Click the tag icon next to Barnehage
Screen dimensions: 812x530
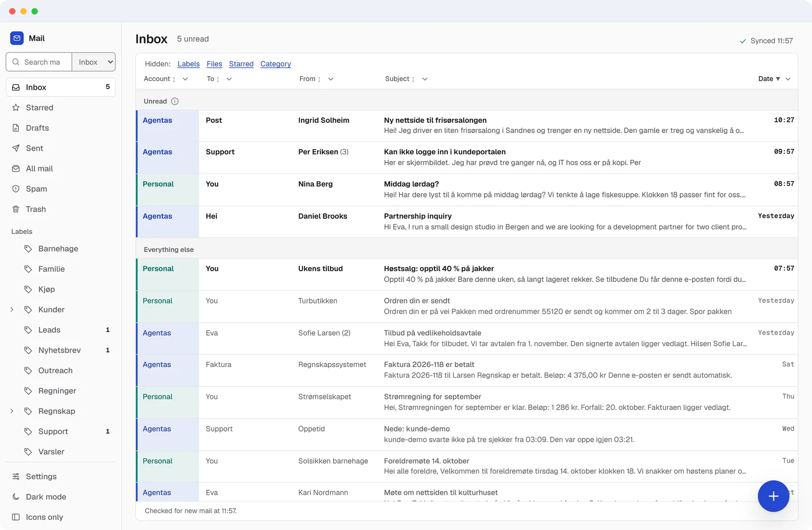[x=28, y=249]
